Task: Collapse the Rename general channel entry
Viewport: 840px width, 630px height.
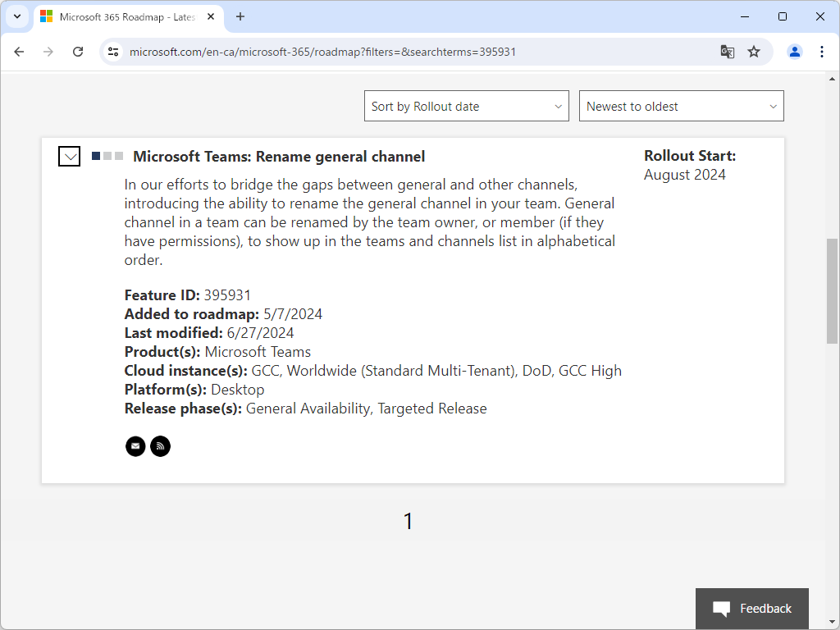Action: pos(69,156)
